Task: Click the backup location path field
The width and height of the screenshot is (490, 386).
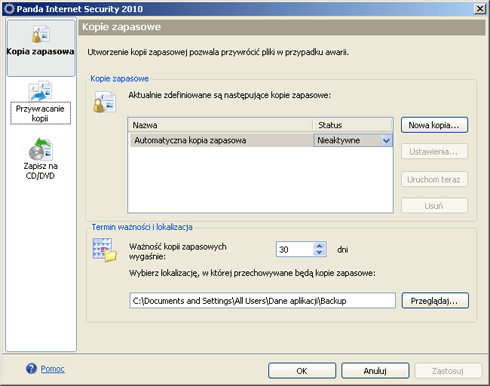Action: (x=262, y=301)
